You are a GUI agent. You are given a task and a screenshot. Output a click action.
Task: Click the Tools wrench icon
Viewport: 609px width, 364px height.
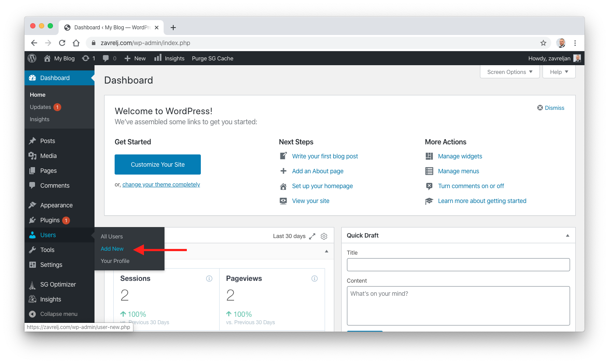point(32,250)
